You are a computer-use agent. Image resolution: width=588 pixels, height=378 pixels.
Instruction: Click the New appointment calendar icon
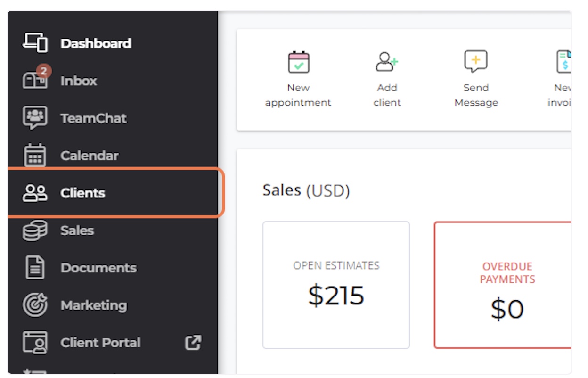[299, 62]
